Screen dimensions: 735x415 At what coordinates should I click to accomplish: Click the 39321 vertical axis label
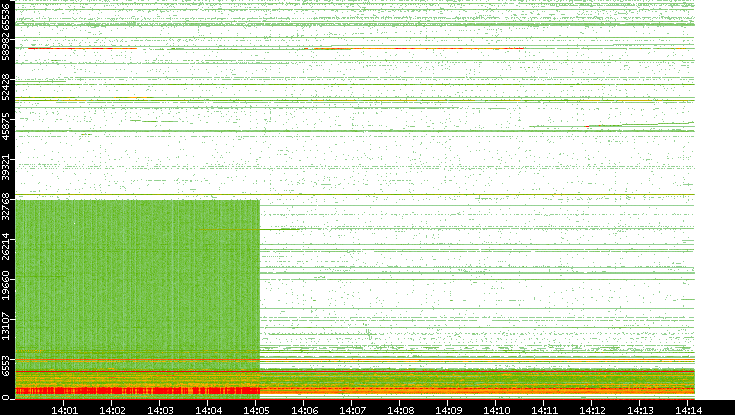[7, 166]
